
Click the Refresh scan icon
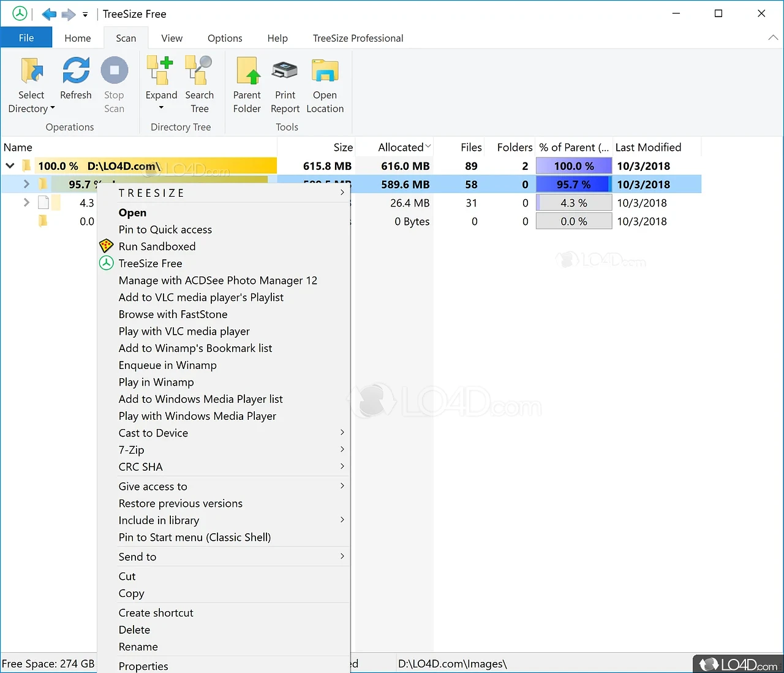point(76,71)
